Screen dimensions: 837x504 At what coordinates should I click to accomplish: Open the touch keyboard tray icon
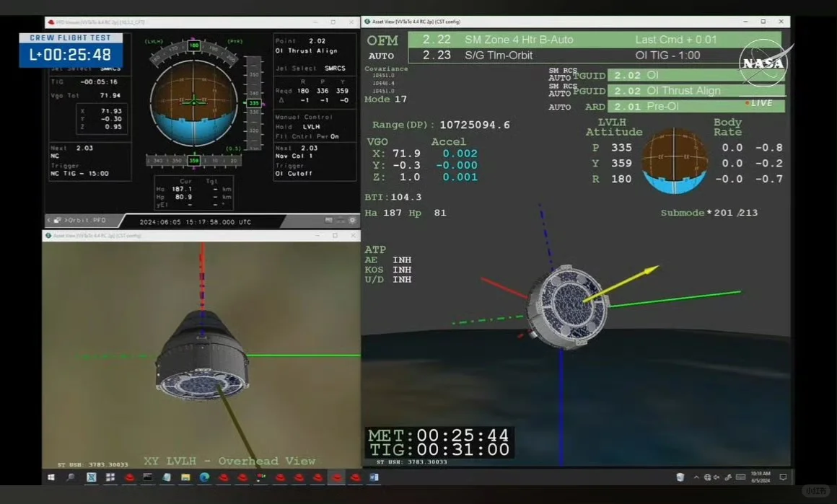740,477
